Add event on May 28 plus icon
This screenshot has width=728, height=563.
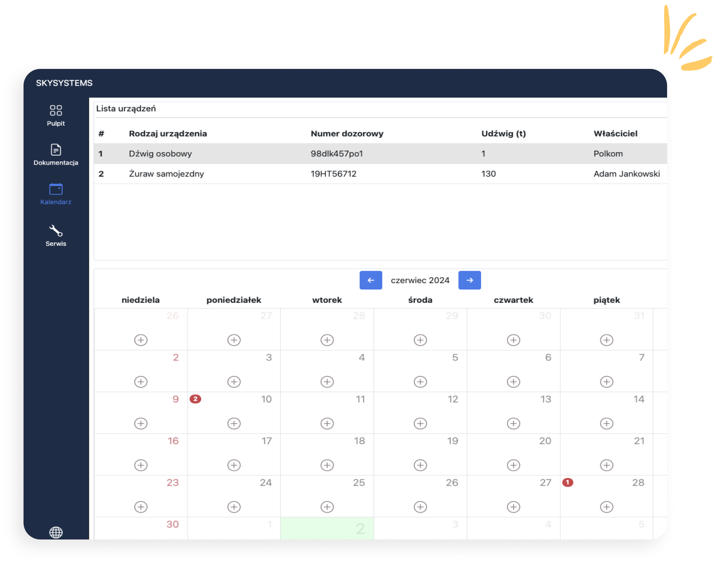point(327,340)
